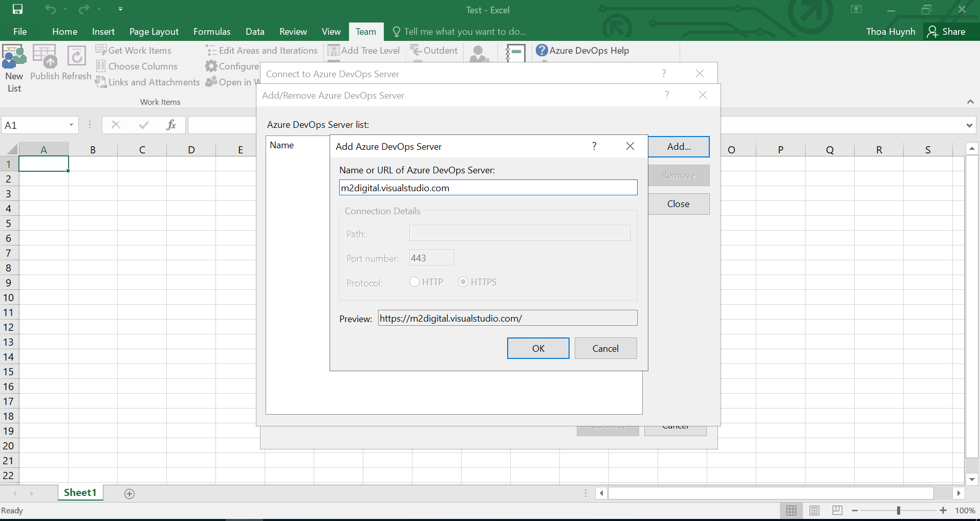Click the Preview URL field
The height and width of the screenshot is (521, 980).
coord(508,318)
